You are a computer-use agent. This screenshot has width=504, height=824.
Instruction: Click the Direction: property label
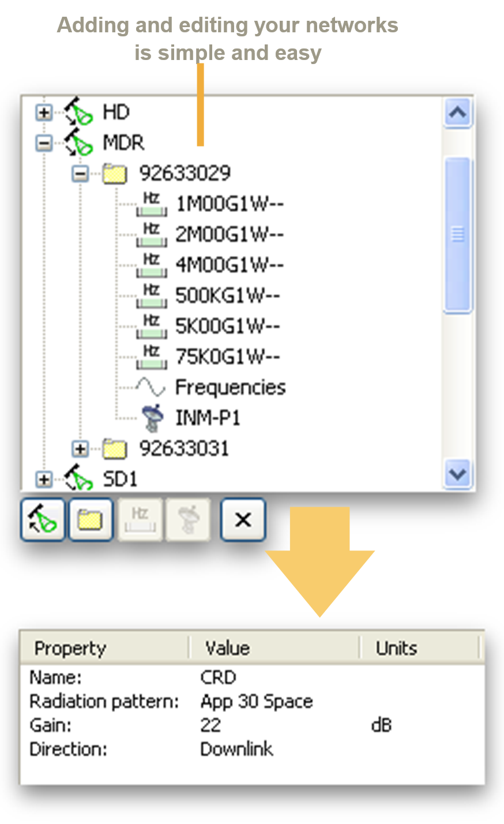(x=69, y=749)
